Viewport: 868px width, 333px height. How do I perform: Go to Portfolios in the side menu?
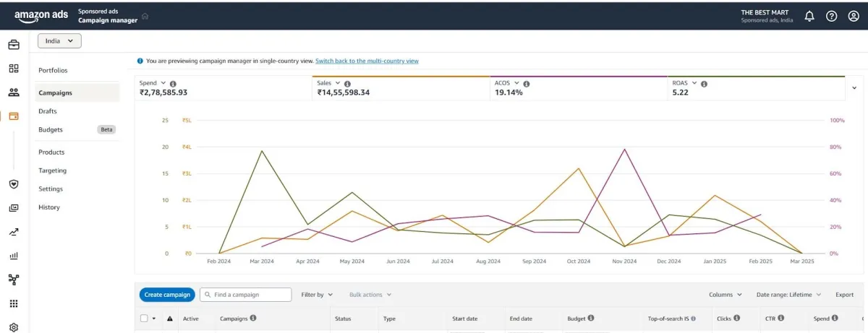[53, 70]
